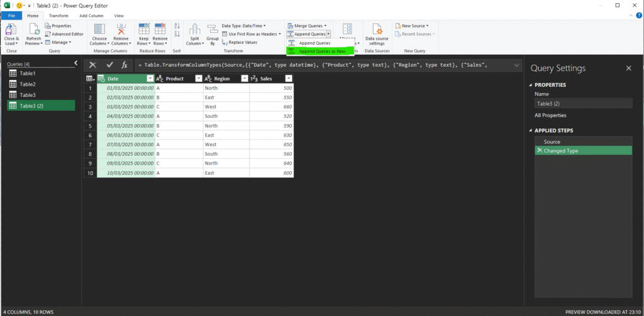
Task: Expand the formula bar chevron
Action: tap(517, 65)
